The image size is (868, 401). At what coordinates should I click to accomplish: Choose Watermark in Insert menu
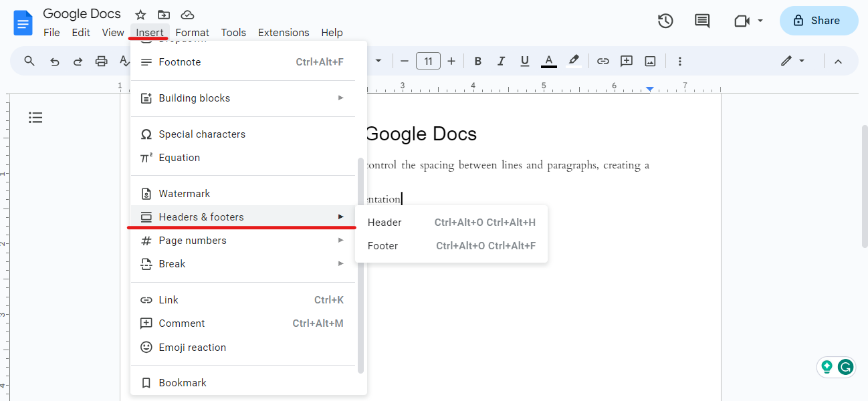pyautogui.click(x=185, y=194)
